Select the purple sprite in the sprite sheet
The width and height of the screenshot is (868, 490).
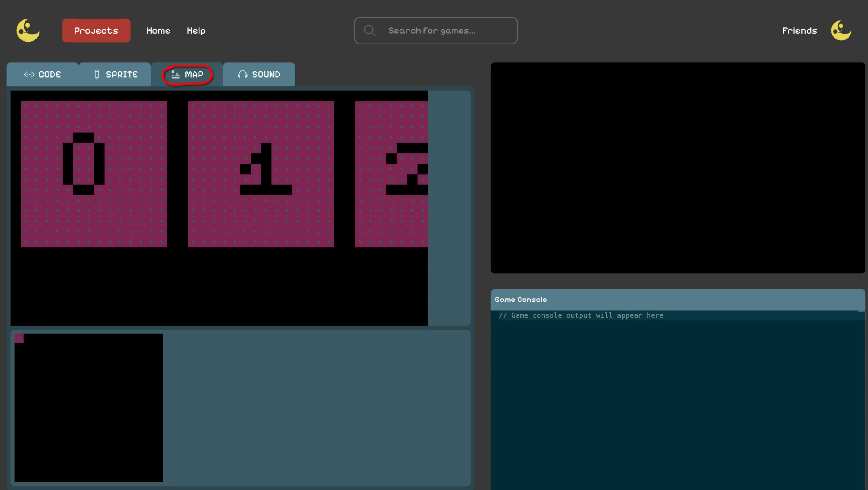[19, 338]
